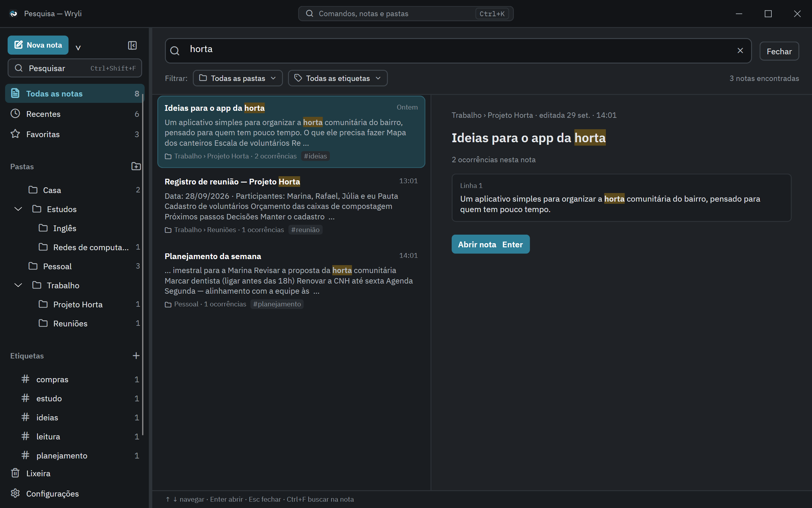
Task: Collapse the sidebar with the panel icon
Action: click(x=132, y=45)
